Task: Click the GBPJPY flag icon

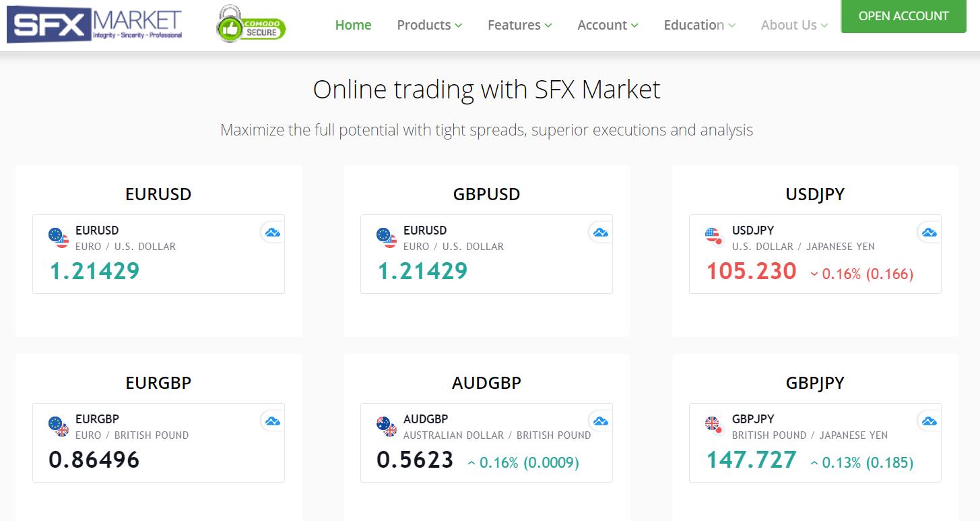Action: (x=713, y=425)
